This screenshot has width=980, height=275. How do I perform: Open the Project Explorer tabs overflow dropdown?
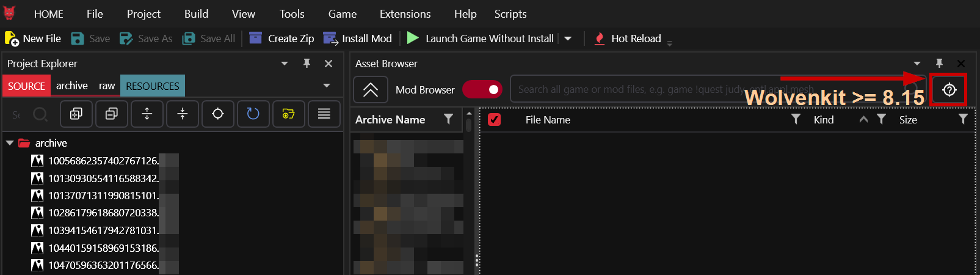pos(327,86)
